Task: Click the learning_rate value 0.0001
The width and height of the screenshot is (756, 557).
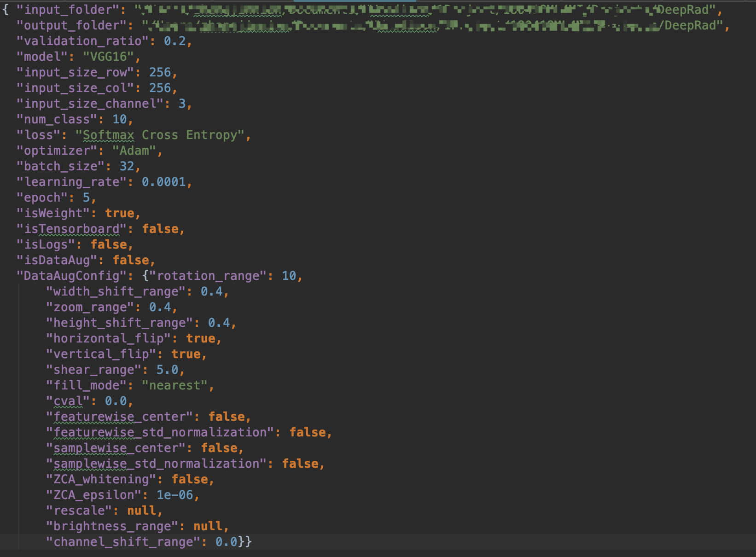Action: [163, 182]
